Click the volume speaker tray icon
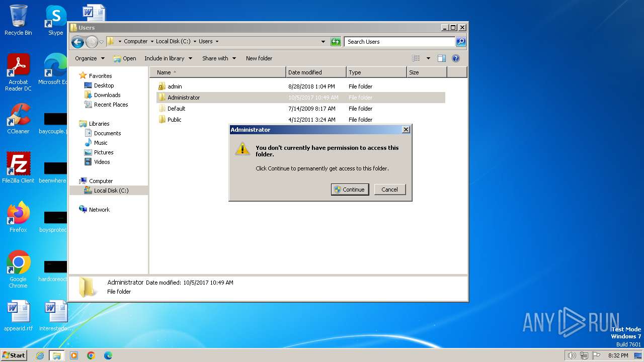The height and width of the screenshot is (362, 644). [x=572, y=355]
